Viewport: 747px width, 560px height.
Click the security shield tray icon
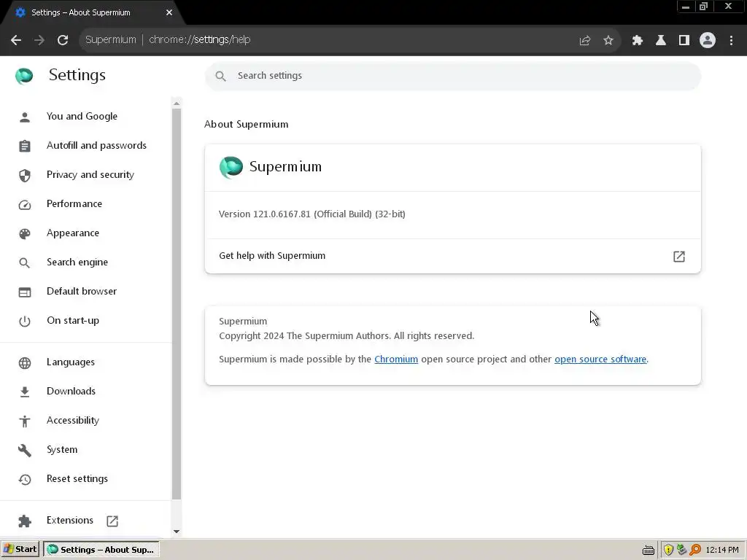point(668,550)
